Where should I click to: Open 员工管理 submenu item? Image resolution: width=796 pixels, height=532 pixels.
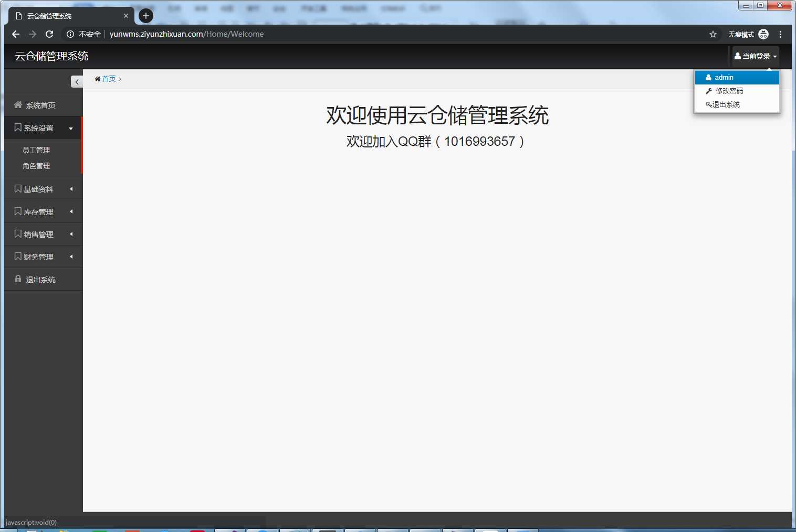pyautogui.click(x=36, y=150)
